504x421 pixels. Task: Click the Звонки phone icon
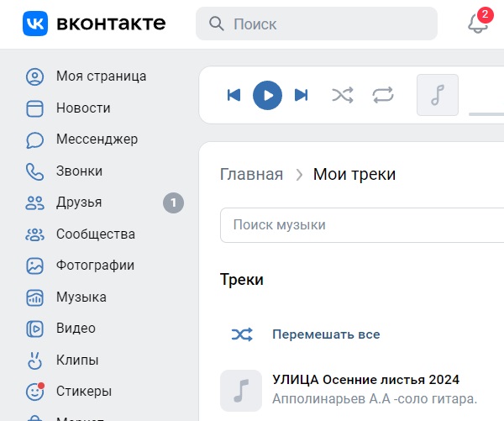(34, 171)
